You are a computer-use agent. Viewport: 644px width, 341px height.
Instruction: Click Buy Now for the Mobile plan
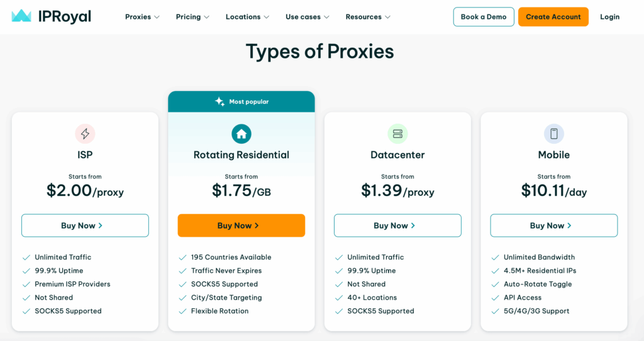click(x=553, y=225)
